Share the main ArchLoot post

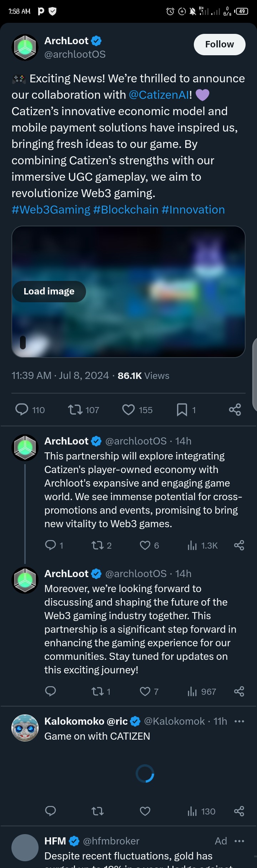click(235, 410)
